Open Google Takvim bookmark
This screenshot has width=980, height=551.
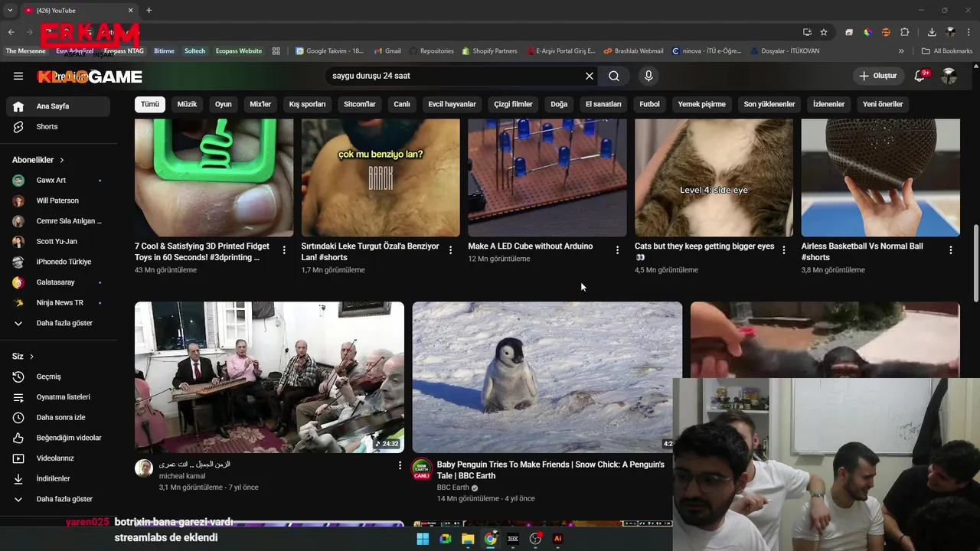pos(329,51)
